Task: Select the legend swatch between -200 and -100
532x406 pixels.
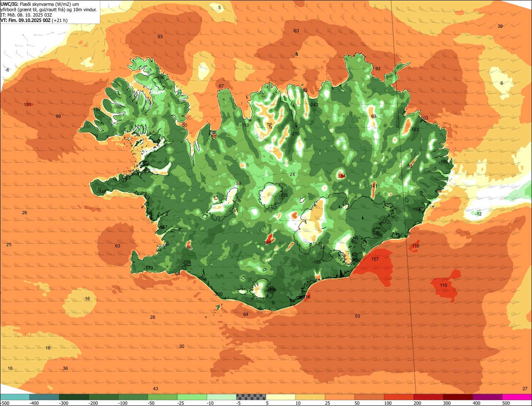Action: 103,397
